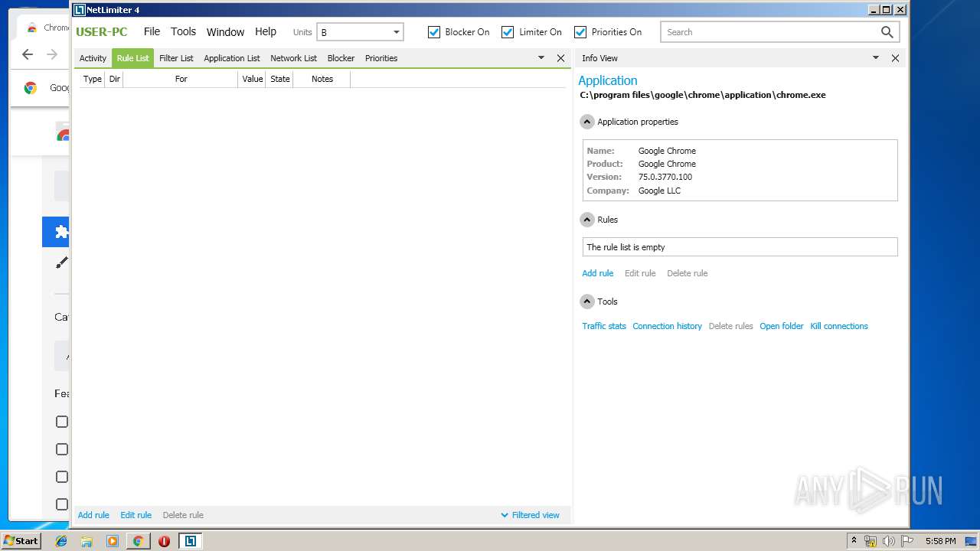Click Add rule below the rule list

(93, 515)
